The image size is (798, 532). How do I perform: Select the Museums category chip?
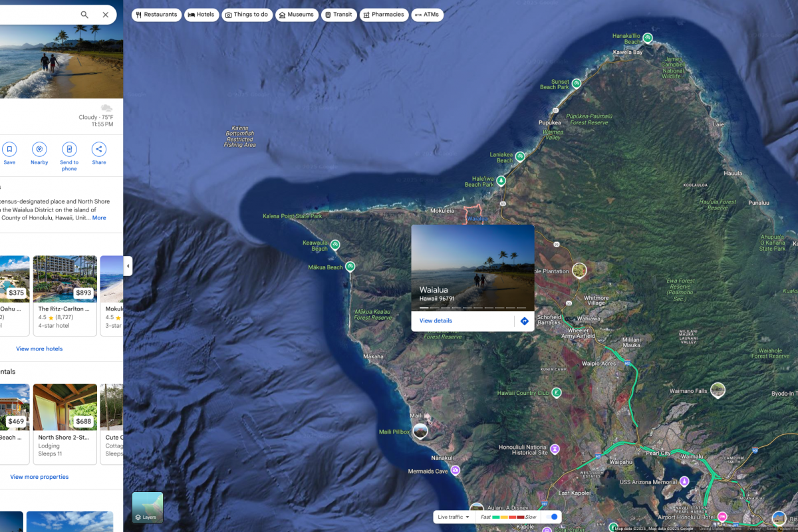[296, 15]
